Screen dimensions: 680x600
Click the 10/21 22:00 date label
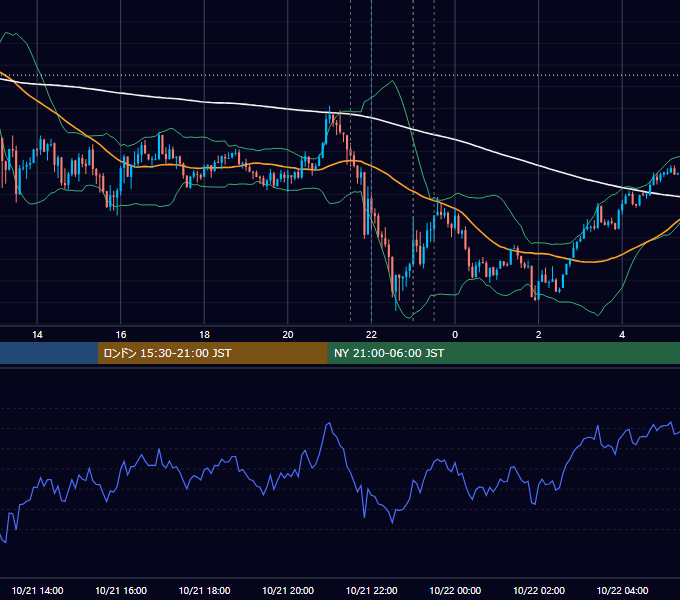click(x=371, y=590)
